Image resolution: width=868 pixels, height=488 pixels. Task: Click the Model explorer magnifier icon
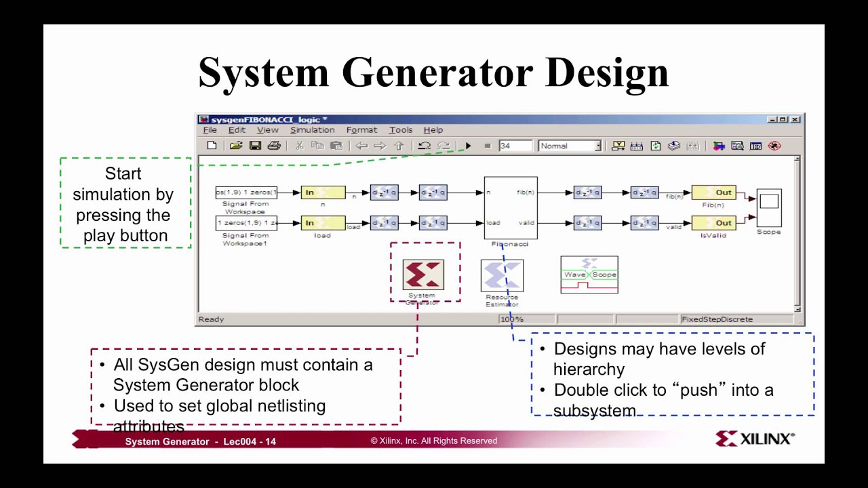737,146
